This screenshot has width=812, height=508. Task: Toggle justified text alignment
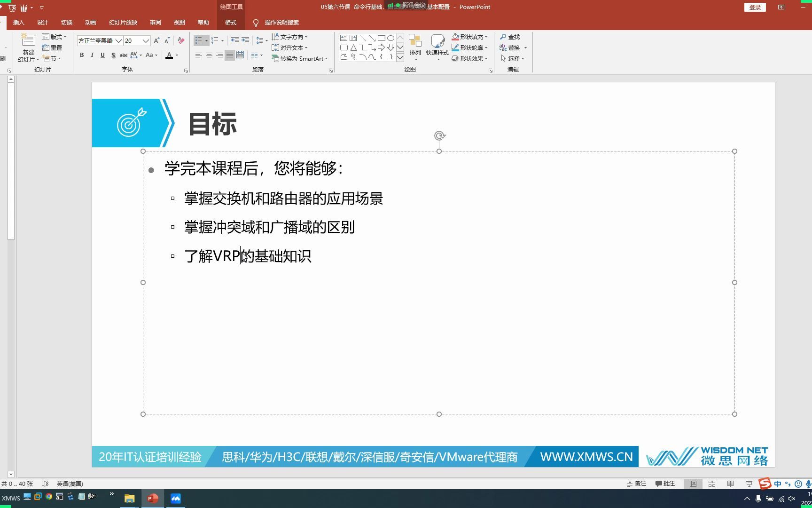230,55
